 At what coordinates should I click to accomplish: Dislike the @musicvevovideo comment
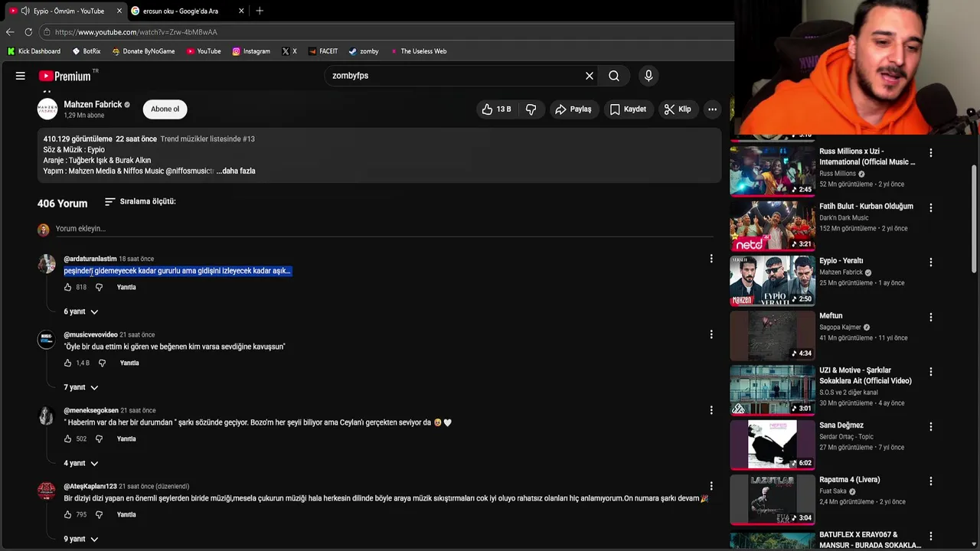click(102, 363)
